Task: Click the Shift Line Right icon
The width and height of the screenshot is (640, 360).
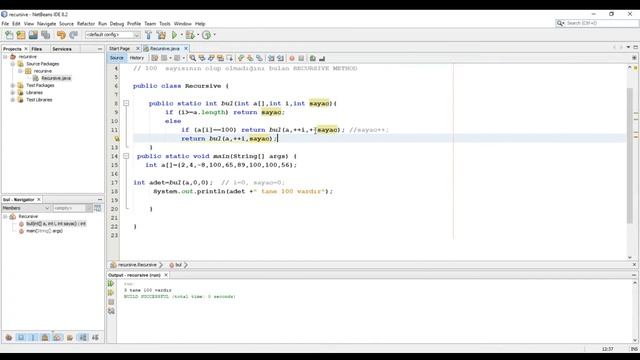Action: 280,58
